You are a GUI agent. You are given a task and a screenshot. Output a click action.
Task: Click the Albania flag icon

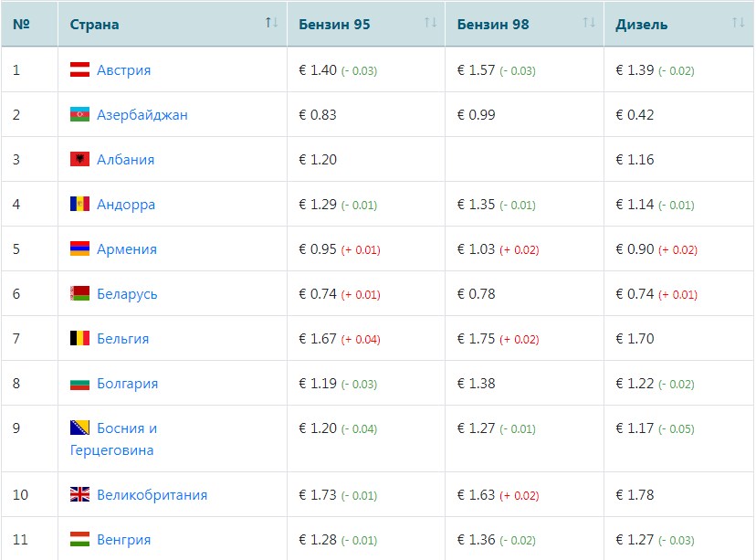point(79,159)
